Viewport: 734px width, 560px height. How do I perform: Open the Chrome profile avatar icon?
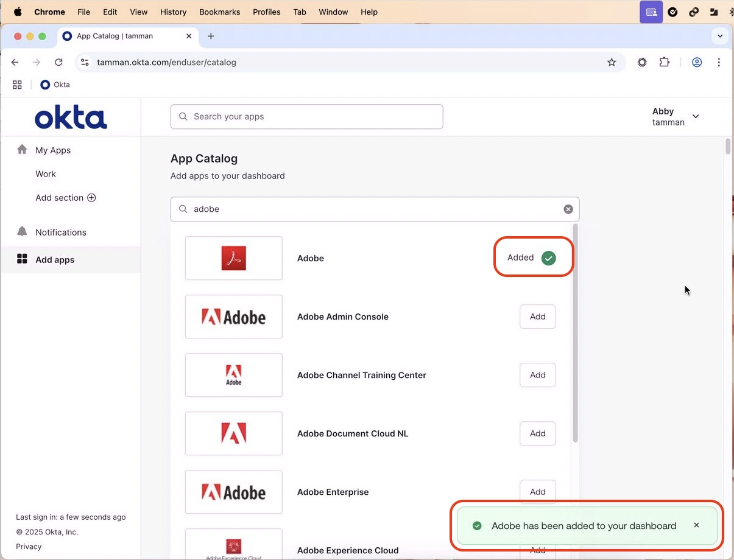697,62
